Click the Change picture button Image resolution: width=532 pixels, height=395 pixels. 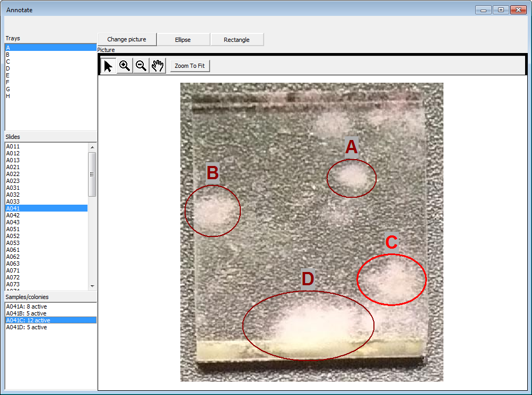point(127,39)
